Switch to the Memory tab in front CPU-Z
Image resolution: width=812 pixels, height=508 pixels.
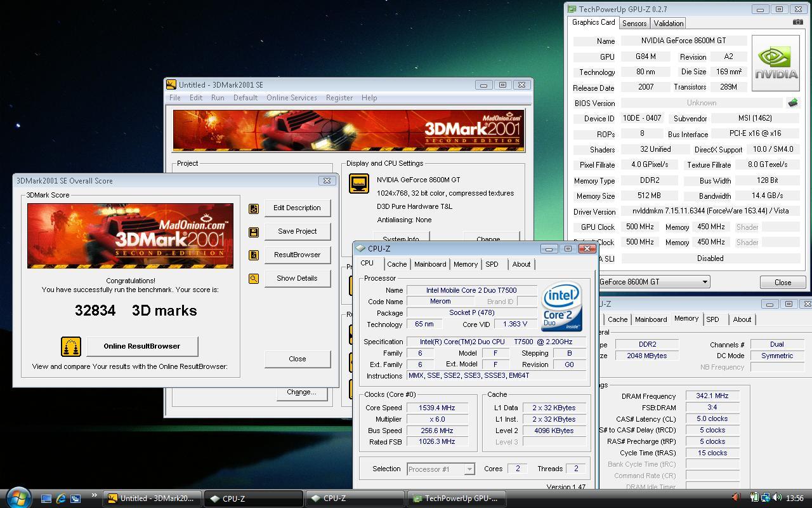(466, 264)
